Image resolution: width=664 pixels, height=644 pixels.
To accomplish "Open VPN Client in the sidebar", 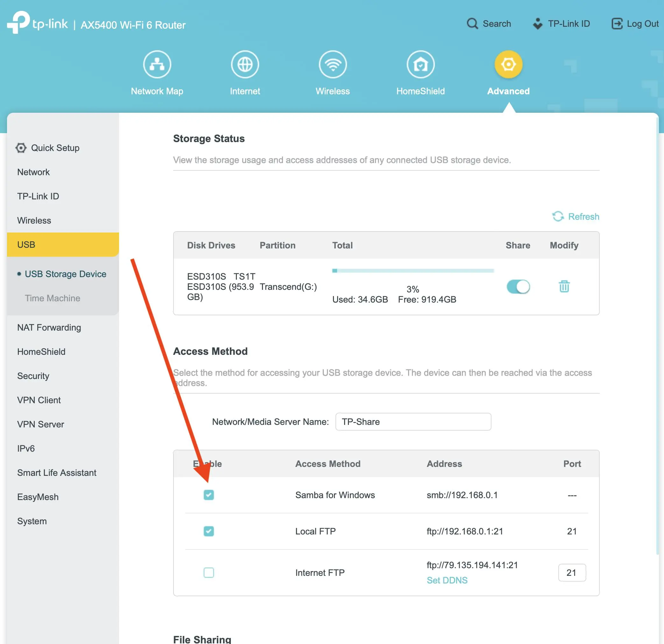I will tap(39, 400).
